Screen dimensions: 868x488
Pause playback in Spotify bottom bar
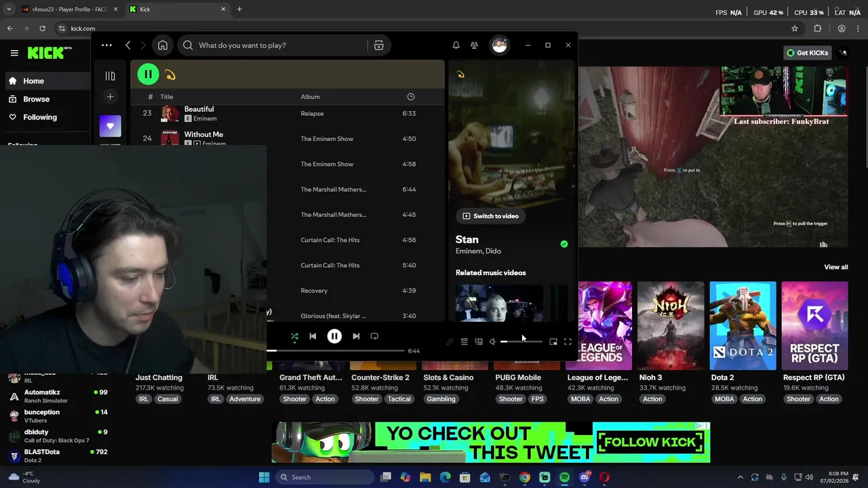coord(334,336)
